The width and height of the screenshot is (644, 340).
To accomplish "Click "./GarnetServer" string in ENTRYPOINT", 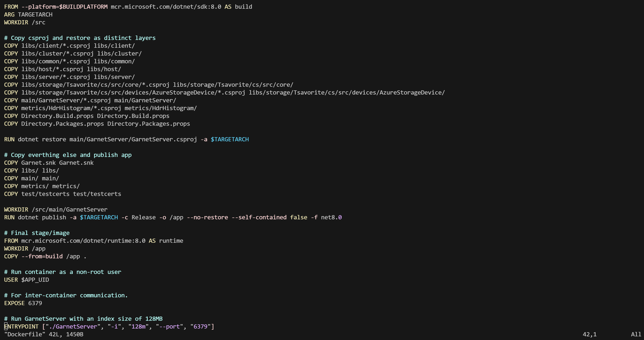I will point(73,326).
